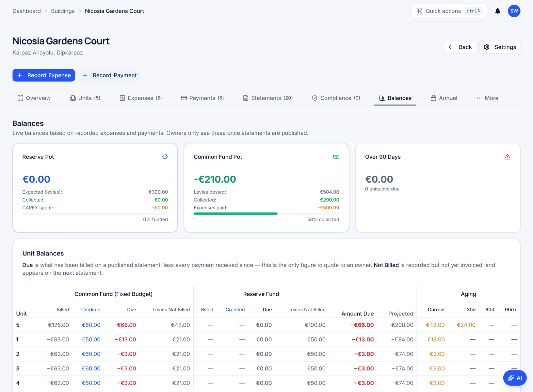The width and height of the screenshot is (533, 392).
Task: Click the Amount Due column header
Action: coord(358,314)
